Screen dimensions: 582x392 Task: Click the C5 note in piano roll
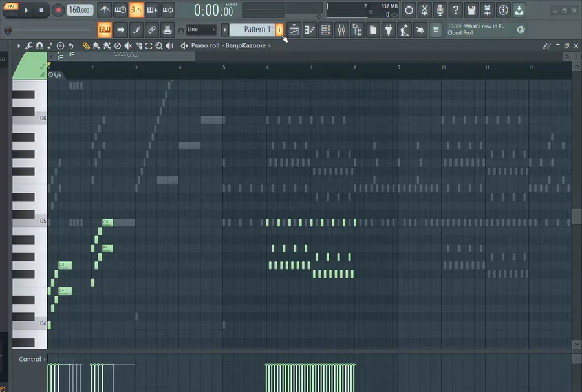coord(107,223)
